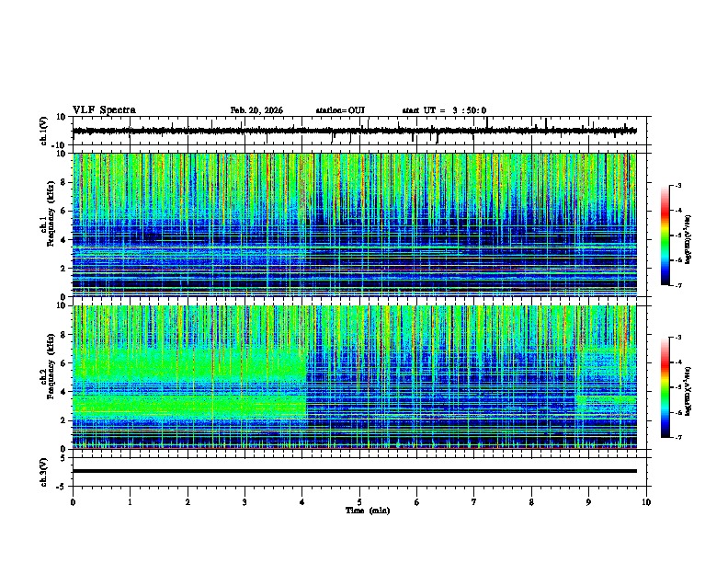Click the time axis tick label "7"
This screenshot has height=563, width=728.
(474, 502)
